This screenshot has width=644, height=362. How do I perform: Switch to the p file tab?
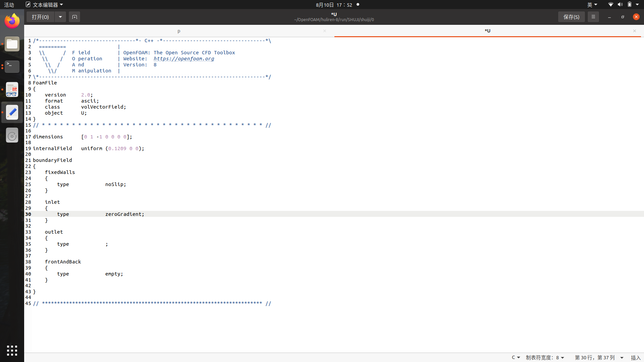coord(179,31)
